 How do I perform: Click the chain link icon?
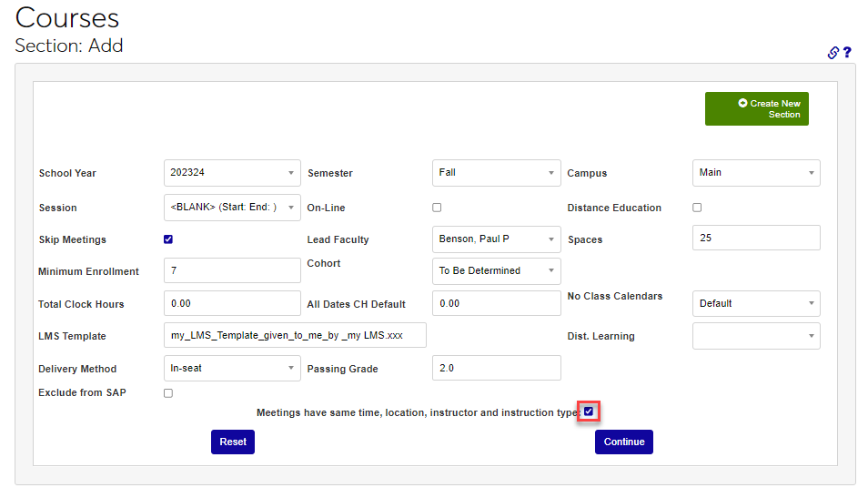[833, 53]
